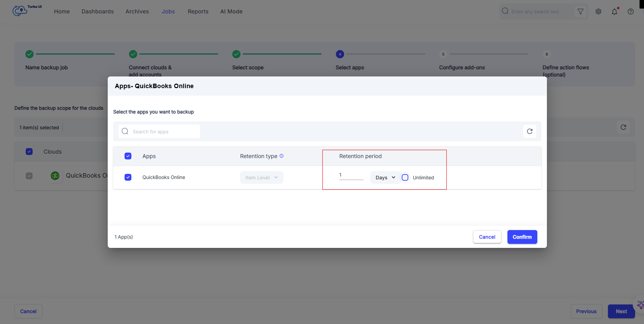Click the Select apps step label

(x=350, y=68)
